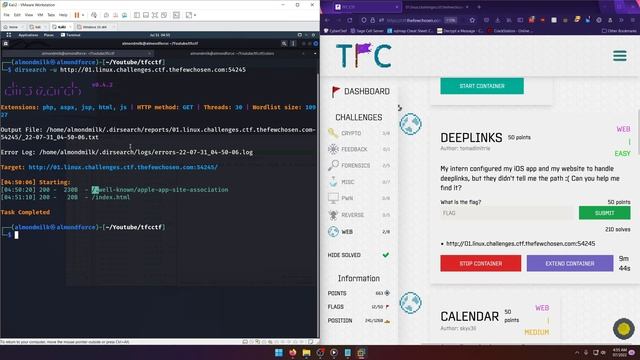640x360 pixels.
Task: Click the START CONTAINER button
Action: pos(482,86)
